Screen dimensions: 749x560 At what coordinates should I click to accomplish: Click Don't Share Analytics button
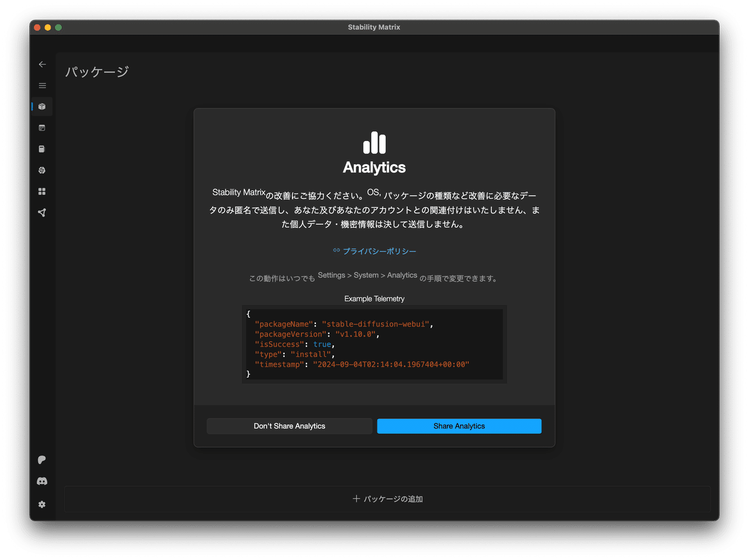coord(290,426)
